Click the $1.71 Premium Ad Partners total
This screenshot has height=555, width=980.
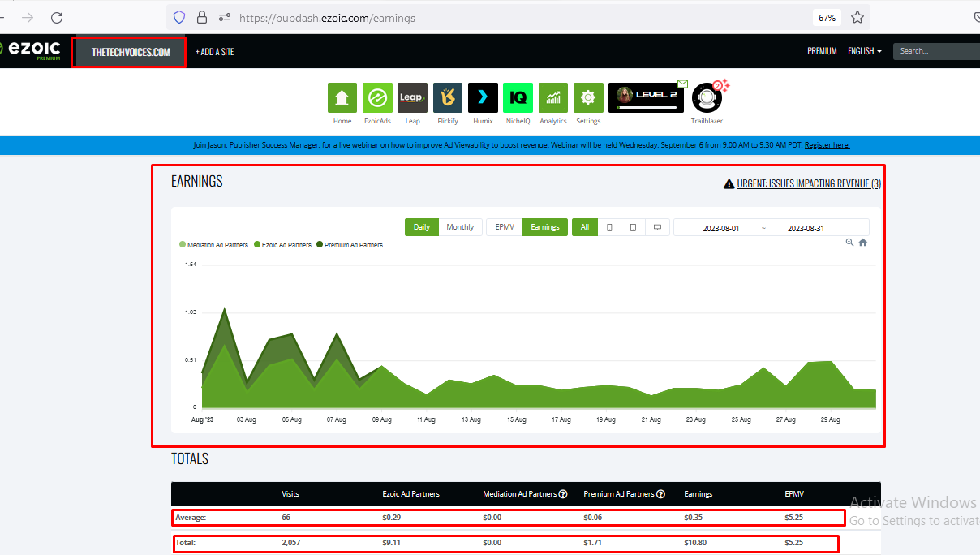tap(592, 542)
